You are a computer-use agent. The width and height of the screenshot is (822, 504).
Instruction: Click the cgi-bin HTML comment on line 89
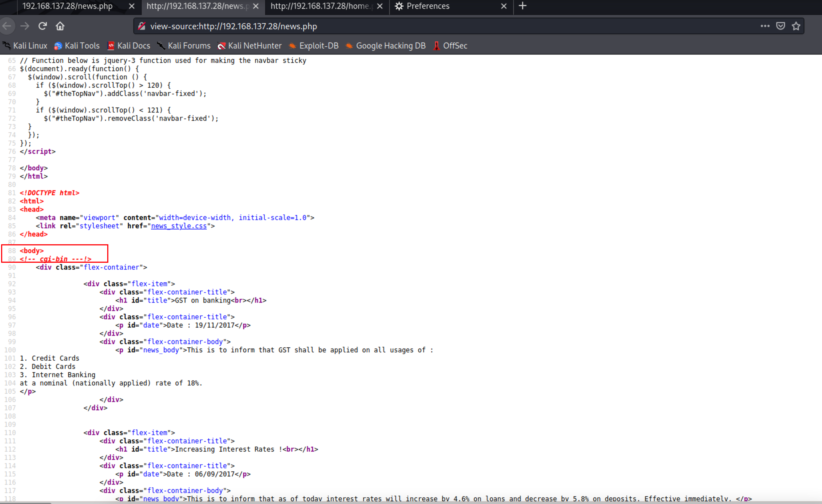click(55, 259)
